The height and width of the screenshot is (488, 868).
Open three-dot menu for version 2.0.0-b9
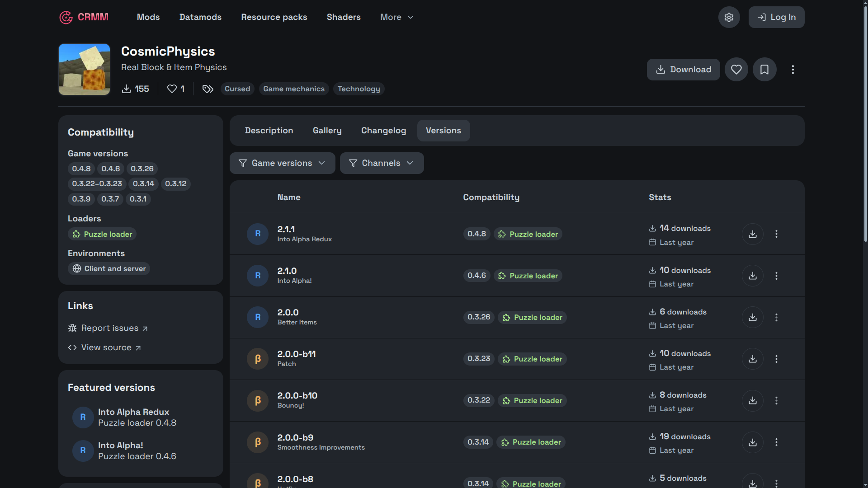776,442
